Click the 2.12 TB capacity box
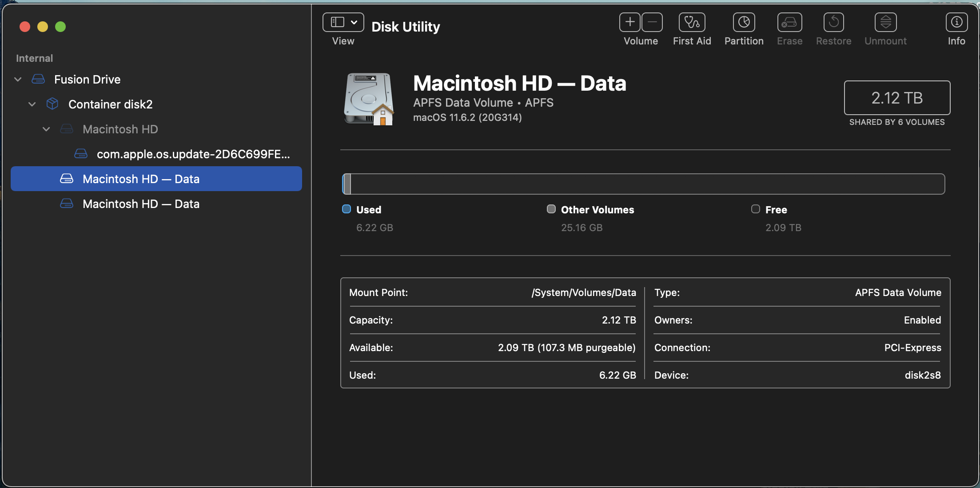The width and height of the screenshot is (980, 488). pos(896,98)
